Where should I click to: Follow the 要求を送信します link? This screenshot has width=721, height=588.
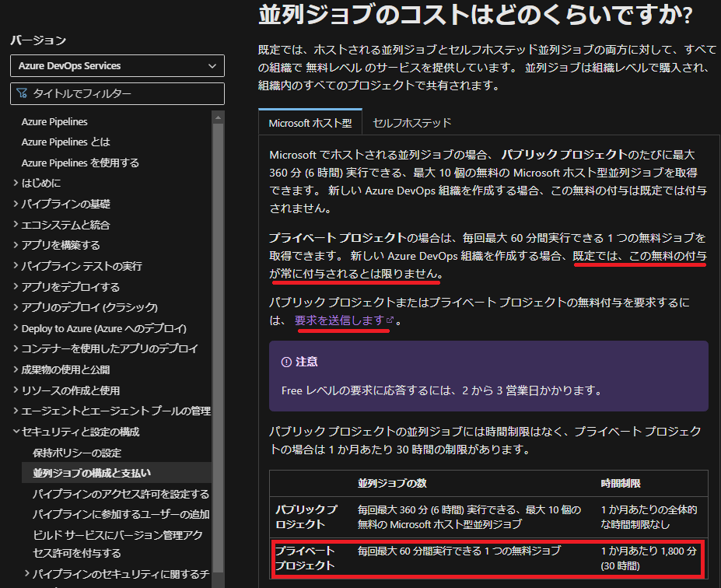[x=339, y=320]
